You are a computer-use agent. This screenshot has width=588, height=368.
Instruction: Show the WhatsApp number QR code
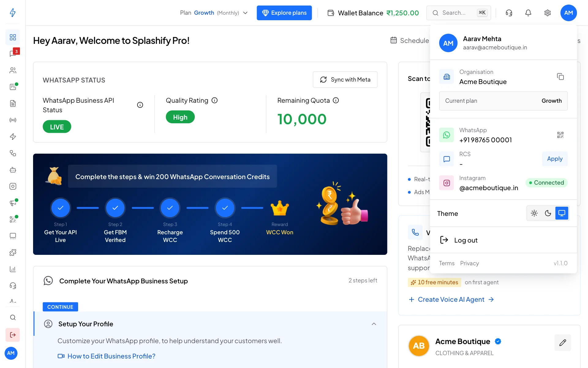pyautogui.click(x=560, y=135)
